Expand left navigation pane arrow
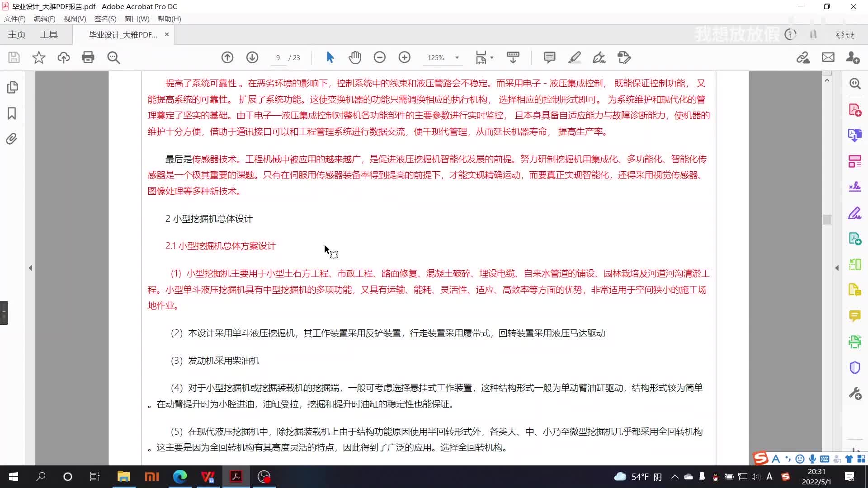The image size is (868, 488). [30, 268]
